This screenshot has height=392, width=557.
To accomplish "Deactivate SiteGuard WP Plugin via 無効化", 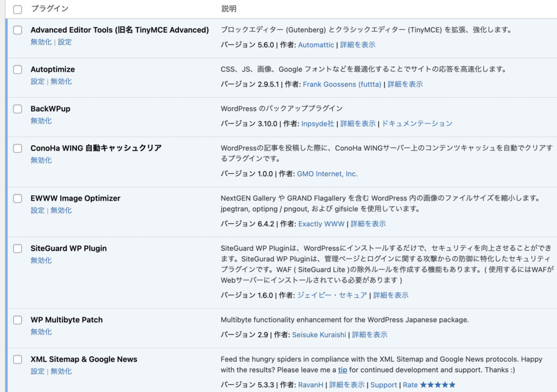I will tap(41, 260).
